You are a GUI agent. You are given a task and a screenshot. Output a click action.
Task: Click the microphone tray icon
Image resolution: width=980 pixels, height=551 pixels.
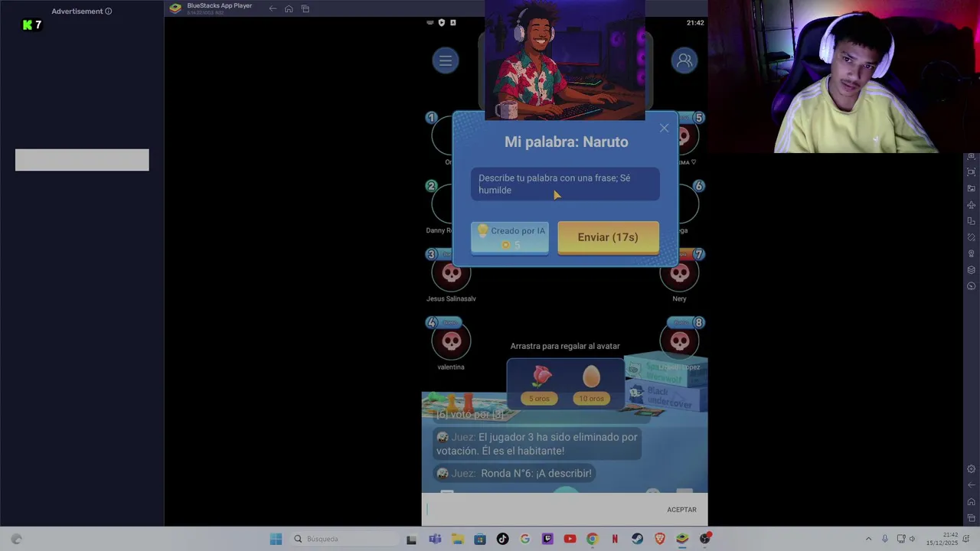[885, 539]
